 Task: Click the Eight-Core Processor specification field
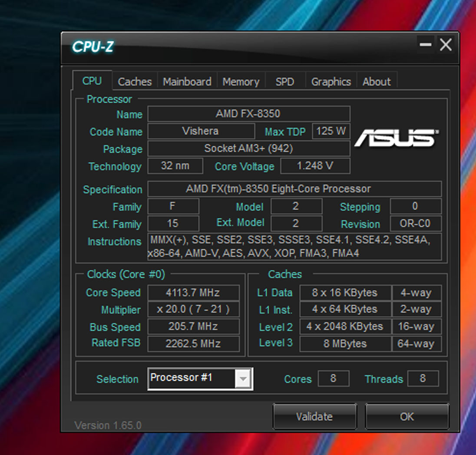click(x=294, y=189)
